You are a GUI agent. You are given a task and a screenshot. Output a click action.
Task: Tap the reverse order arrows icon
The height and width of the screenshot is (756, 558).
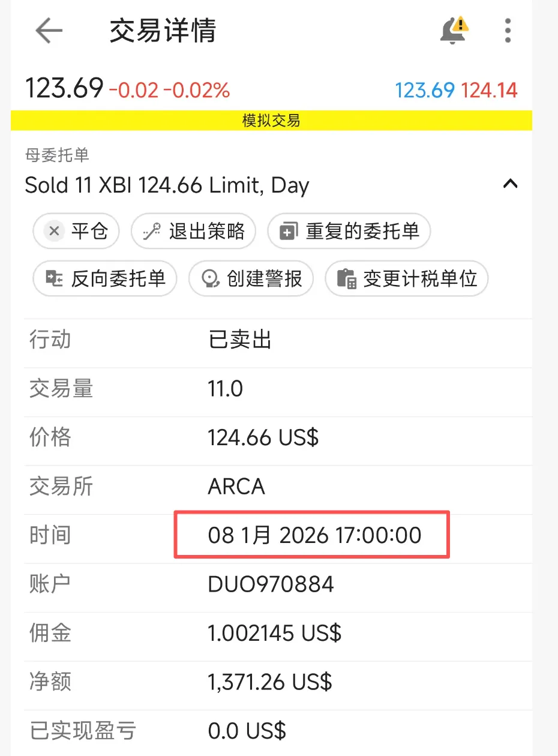coord(55,278)
